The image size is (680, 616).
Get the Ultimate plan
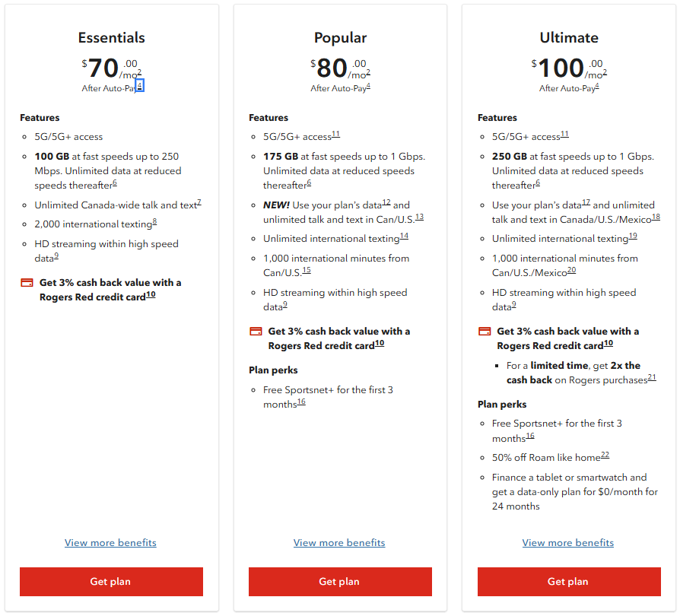click(569, 581)
